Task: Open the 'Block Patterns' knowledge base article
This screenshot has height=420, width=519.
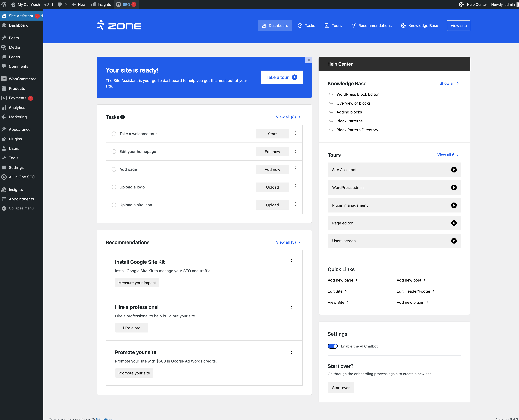Action: pos(349,121)
